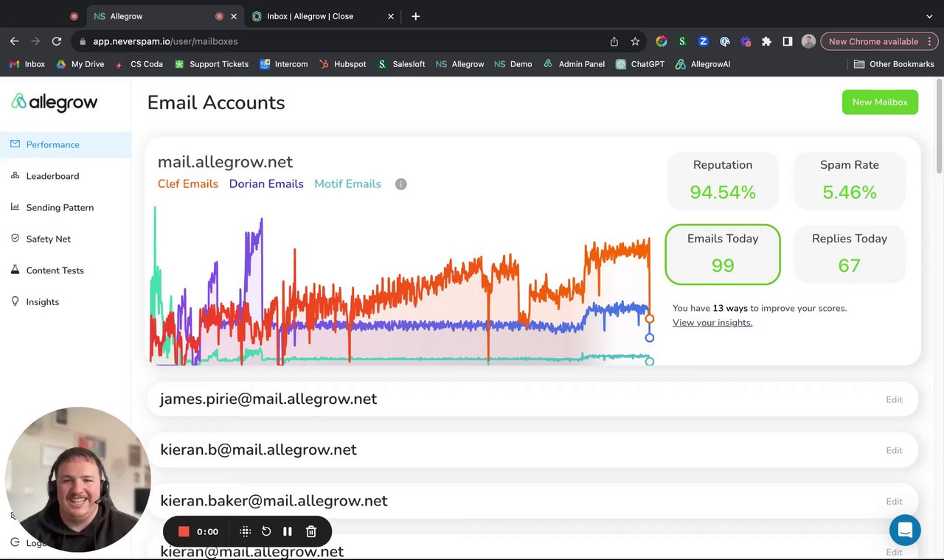Expand the tab search chevron
Image resolution: width=944 pixels, height=560 pixels.
(x=929, y=16)
